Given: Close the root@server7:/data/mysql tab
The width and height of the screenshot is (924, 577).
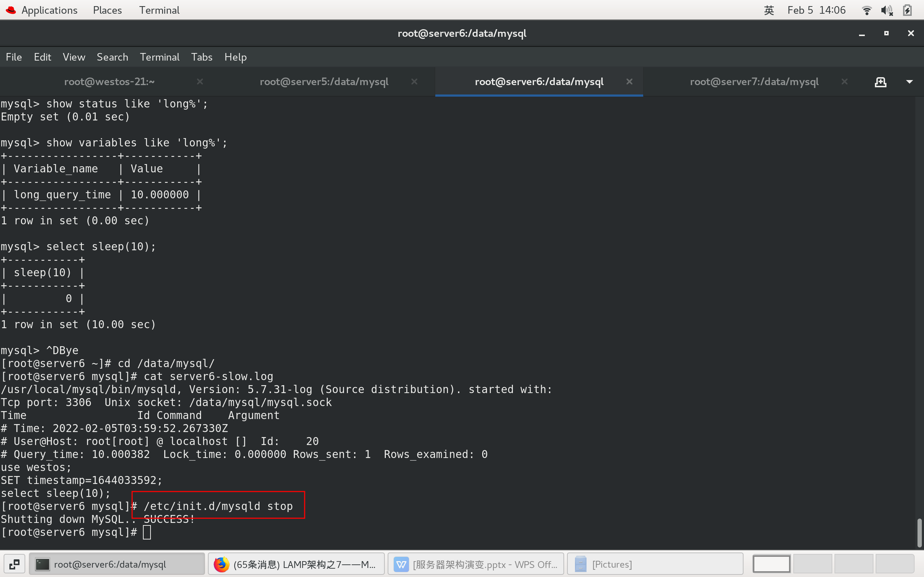Looking at the screenshot, I should (844, 81).
